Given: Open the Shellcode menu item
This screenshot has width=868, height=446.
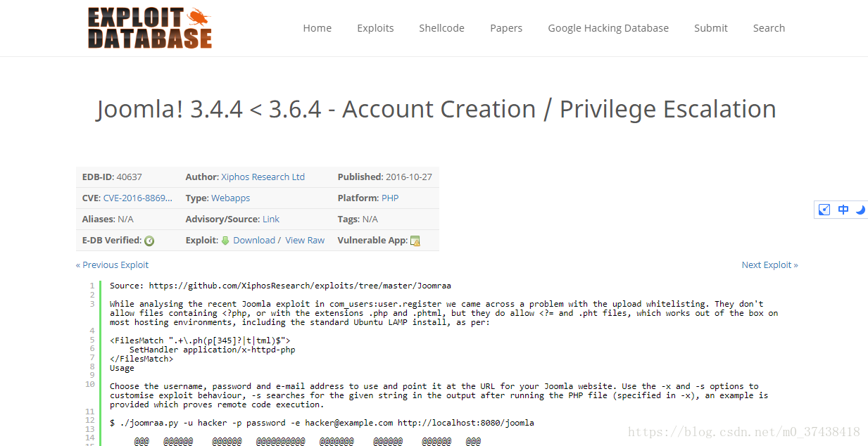Looking at the screenshot, I should 441,28.
